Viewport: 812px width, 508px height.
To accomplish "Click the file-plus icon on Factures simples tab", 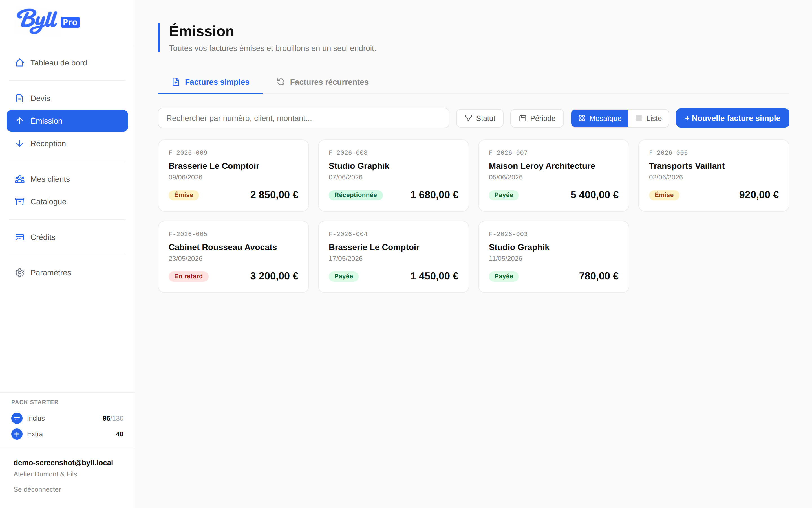I will click(176, 82).
